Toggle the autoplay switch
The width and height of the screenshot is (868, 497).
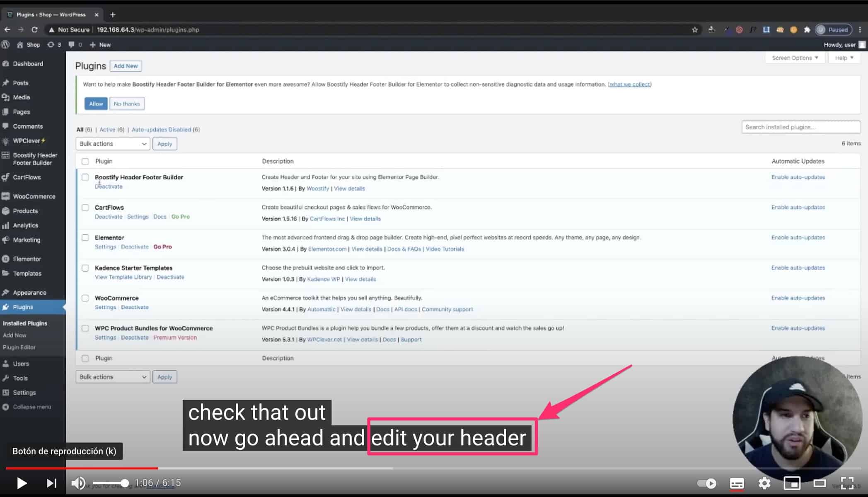(x=707, y=483)
